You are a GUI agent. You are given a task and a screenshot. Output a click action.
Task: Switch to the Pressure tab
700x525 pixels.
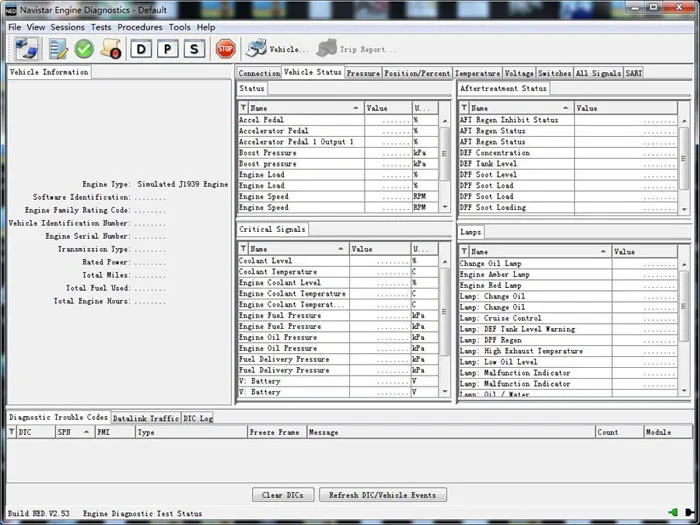coord(363,73)
